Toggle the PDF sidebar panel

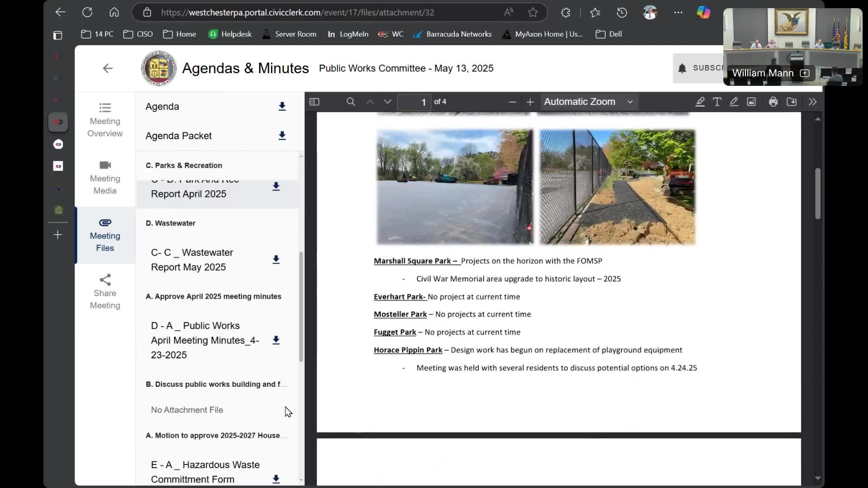314,102
